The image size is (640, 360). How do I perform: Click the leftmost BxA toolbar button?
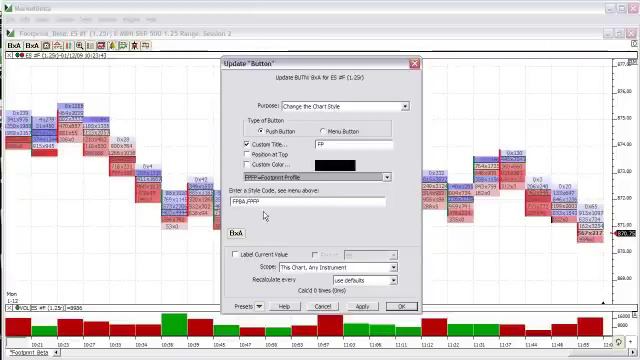[14, 45]
